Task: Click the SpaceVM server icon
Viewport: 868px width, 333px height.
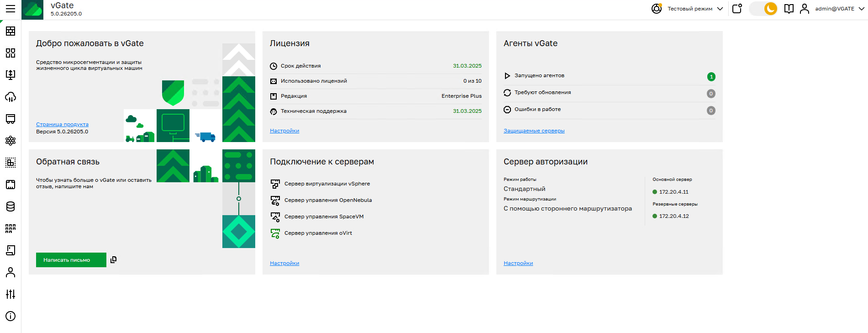Action: click(x=275, y=217)
